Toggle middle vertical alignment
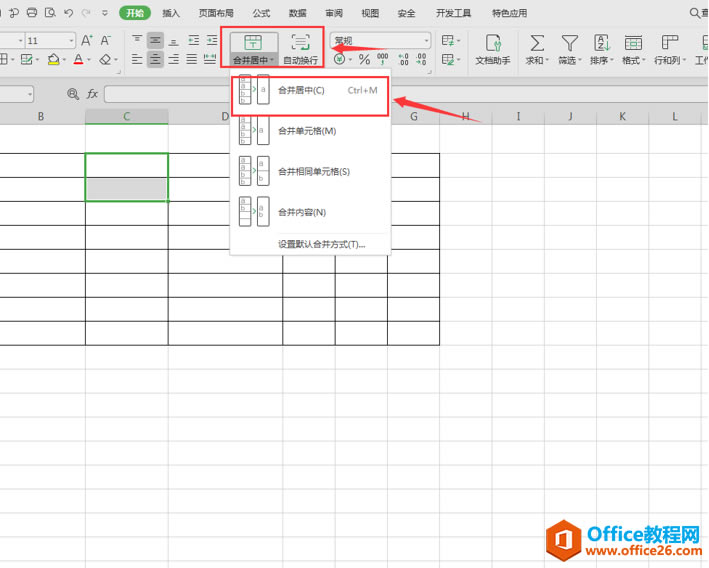709x568 pixels. 155,40
